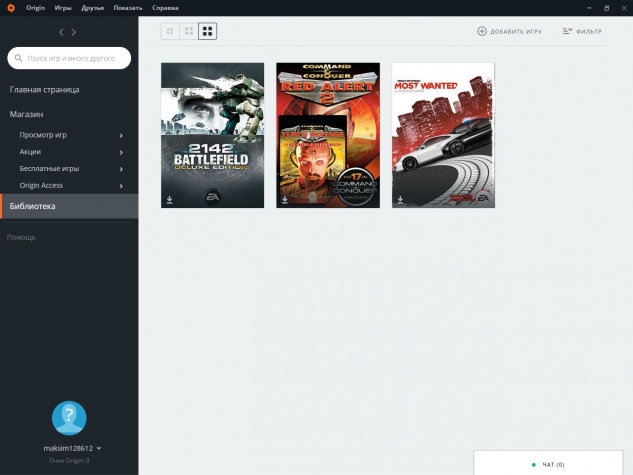Open the maksim128612 account dropdown
The height and width of the screenshot is (475, 633).
pyautogui.click(x=72, y=448)
